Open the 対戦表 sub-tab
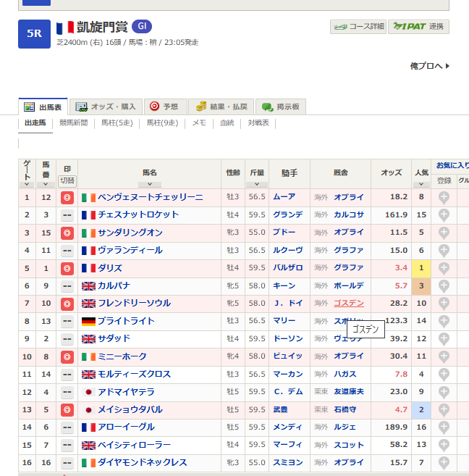The image size is (469, 476). (x=258, y=123)
